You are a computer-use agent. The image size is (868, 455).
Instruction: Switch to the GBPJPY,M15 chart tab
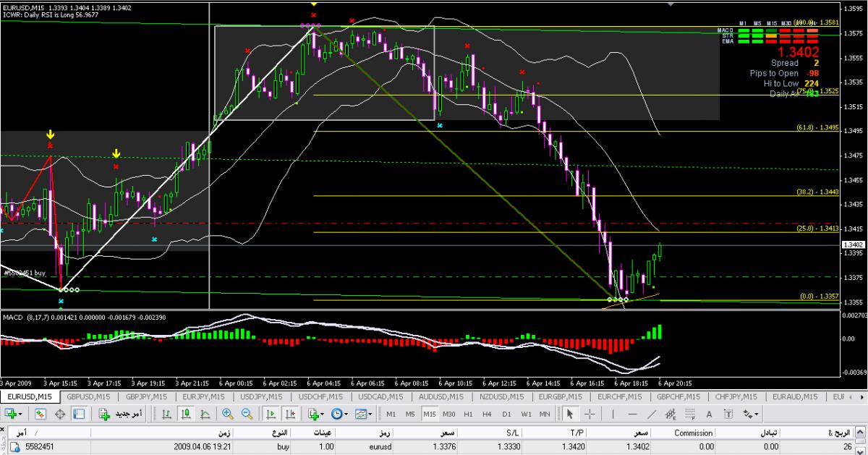coord(147,397)
